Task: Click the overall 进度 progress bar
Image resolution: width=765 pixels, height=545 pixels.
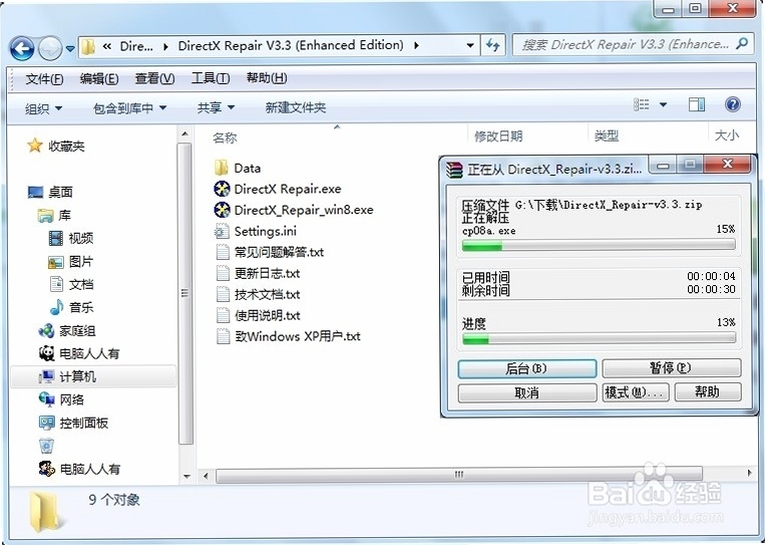Action: 599,339
